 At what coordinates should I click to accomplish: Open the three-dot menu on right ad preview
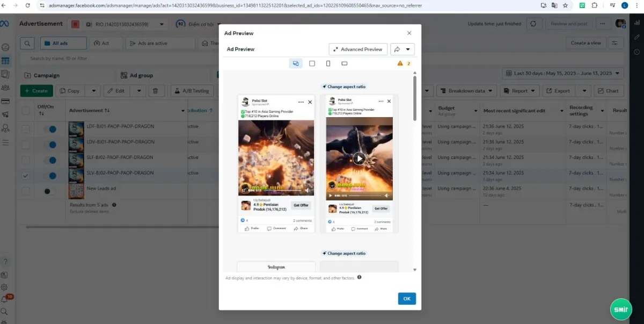pyautogui.click(x=382, y=101)
